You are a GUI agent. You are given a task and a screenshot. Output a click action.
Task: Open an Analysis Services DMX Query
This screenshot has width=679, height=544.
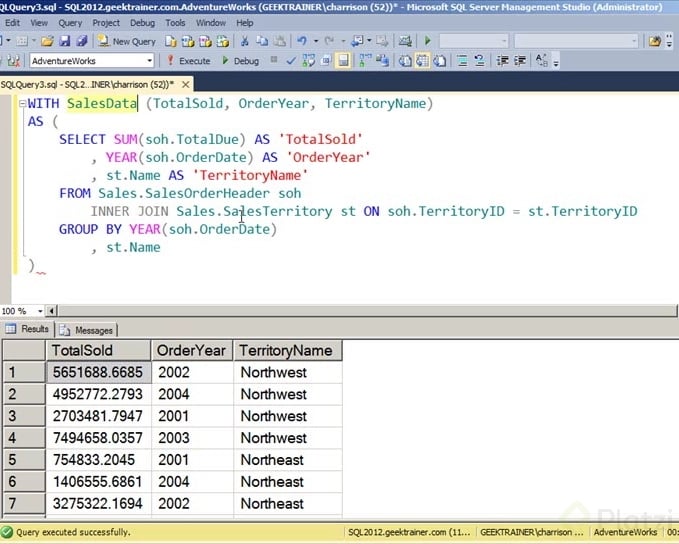click(x=205, y=41)
